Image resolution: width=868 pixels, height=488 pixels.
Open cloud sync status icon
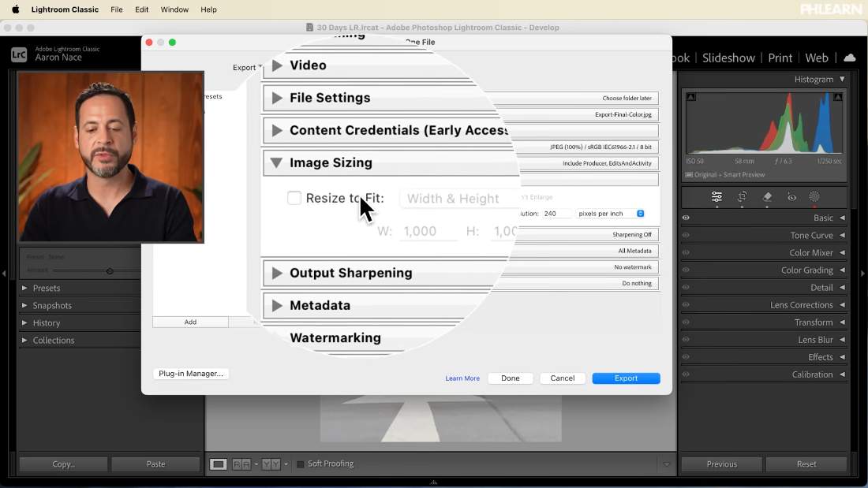[850, 58]
